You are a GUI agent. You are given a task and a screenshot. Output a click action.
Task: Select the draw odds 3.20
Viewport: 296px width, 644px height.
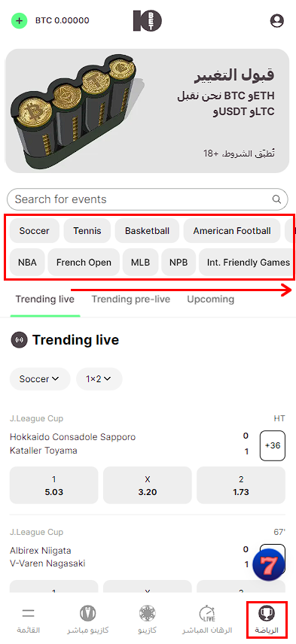click(x=148, y=485)
